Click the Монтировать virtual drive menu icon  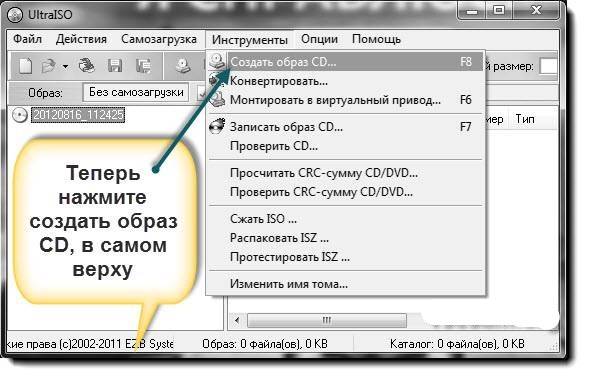218,99
